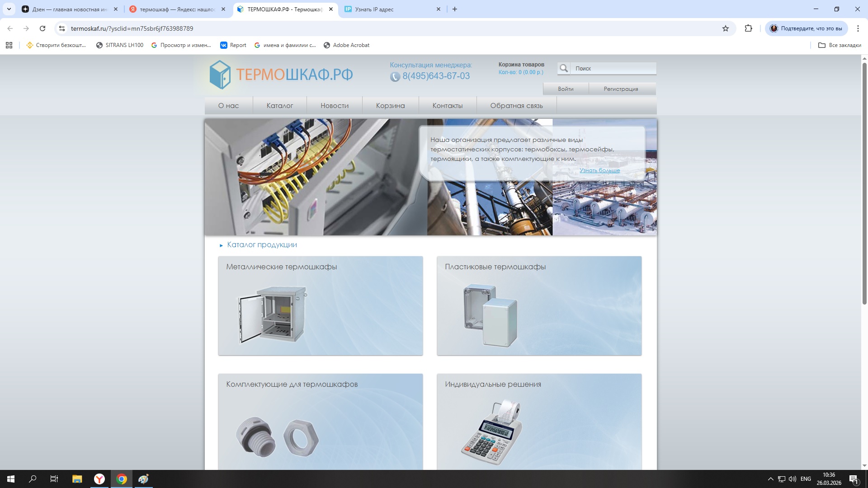The height and width of the screenshot is (488, 868).
Task: Follow the Узнать больше link
Action: pos(599,170)
